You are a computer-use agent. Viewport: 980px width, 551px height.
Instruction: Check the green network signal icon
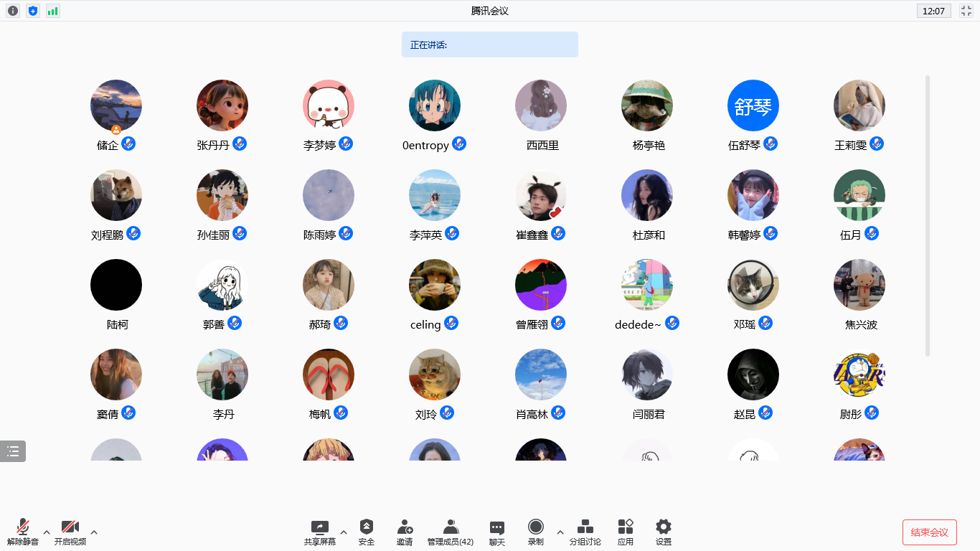click(53, 11)
